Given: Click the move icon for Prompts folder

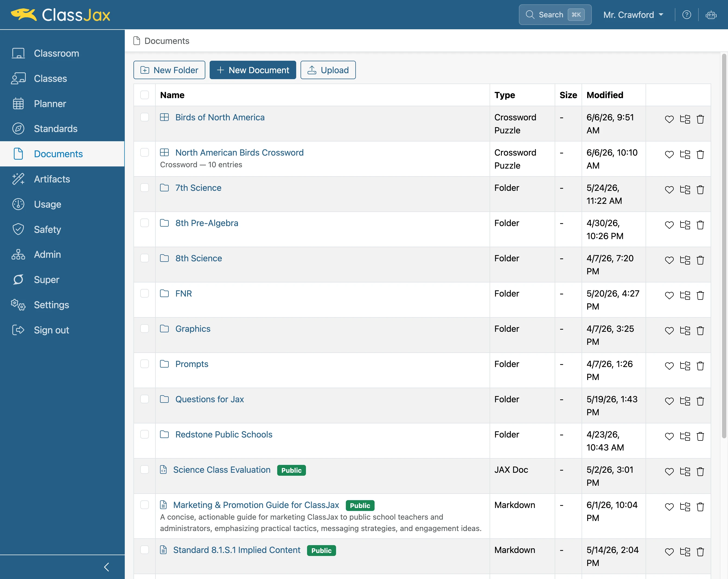Looking at the screenshot, I should (x=685, y=366).
